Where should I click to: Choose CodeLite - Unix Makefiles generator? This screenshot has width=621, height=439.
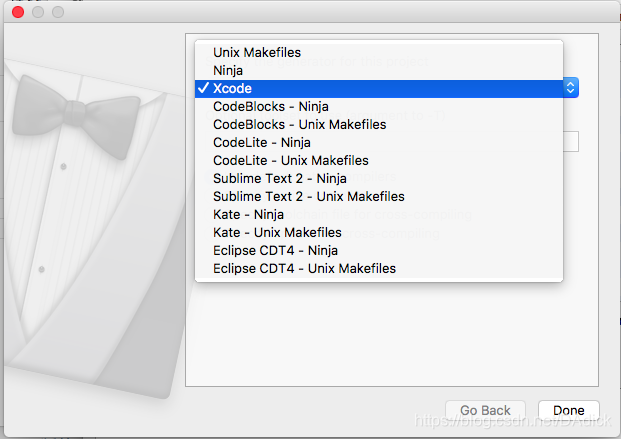(379, 160)
